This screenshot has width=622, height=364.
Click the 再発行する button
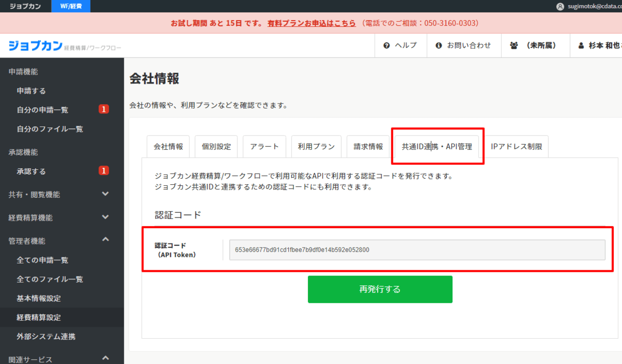[x=380, y=289]
